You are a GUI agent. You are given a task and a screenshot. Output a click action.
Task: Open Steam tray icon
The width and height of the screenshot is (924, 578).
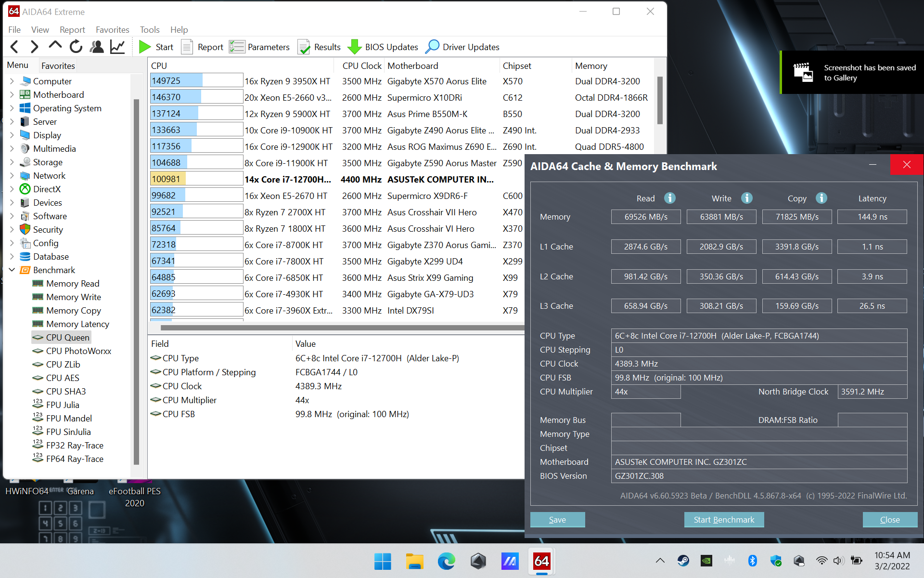(x=683, y=560)
